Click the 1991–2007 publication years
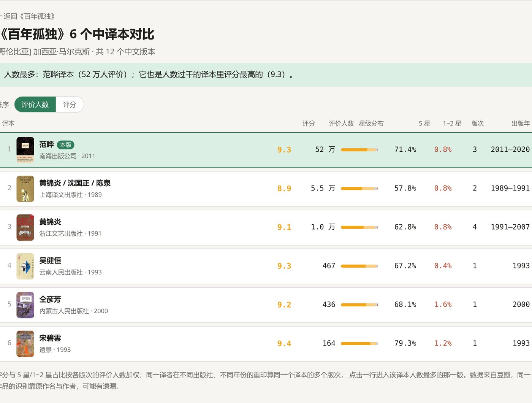Screen dimensions: 532x403 click(x=510, y=227)
